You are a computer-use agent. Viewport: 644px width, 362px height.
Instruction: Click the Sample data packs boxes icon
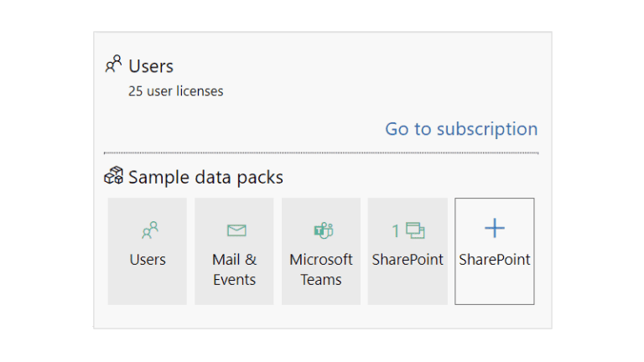113,175
